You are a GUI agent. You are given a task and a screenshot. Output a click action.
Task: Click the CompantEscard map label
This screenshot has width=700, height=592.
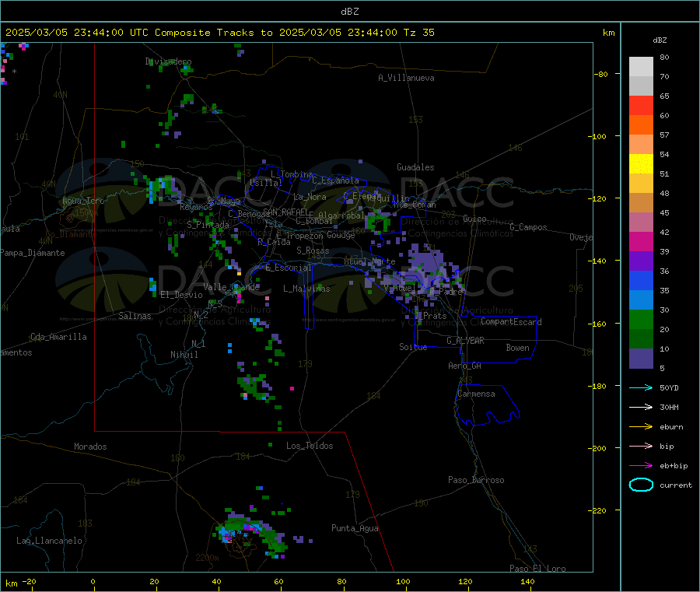tap(511, 321)
